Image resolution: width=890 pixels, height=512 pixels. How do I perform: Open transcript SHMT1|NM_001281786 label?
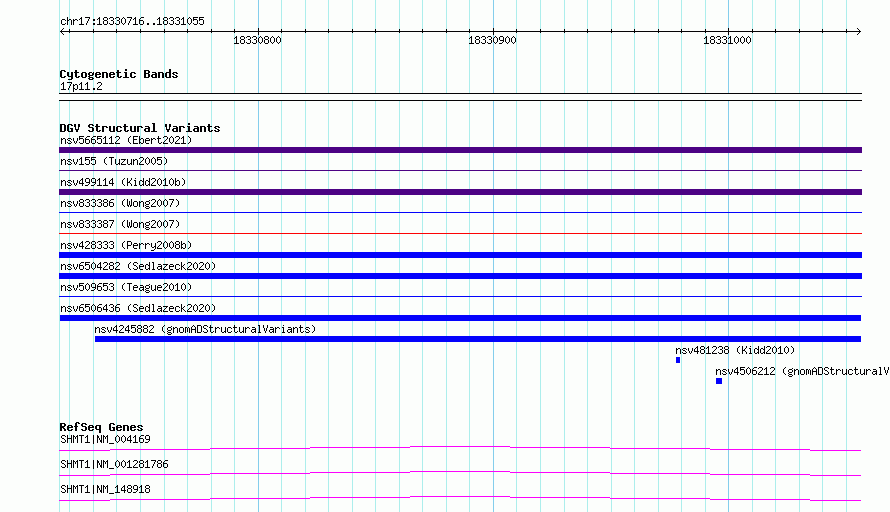click(114, 464)
